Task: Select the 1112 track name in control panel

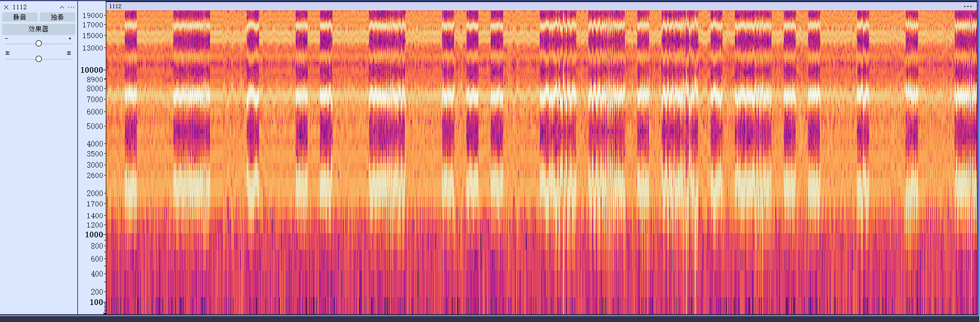Action: click(20, 7)
